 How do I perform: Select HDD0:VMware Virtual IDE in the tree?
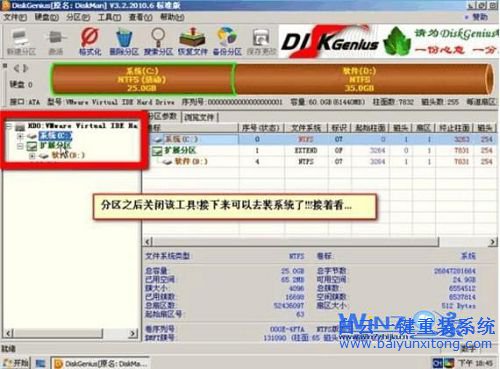pos(82,126)
